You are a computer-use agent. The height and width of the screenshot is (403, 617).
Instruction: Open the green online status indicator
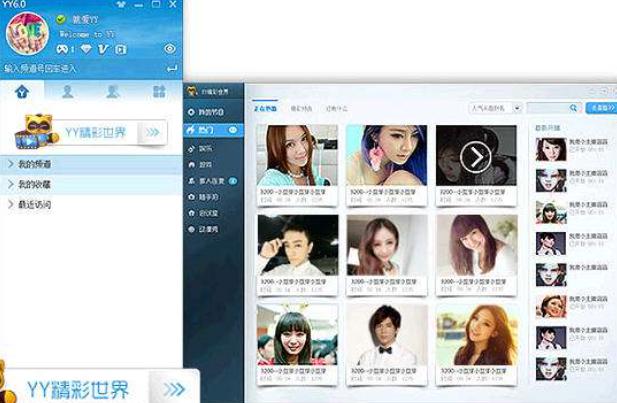click(60, 19)
